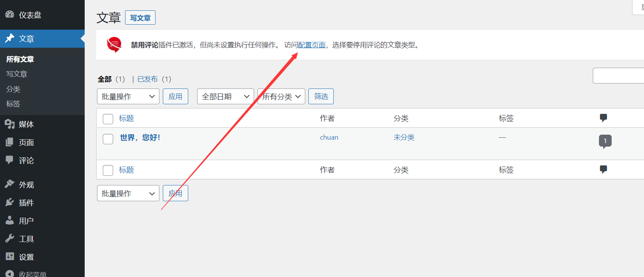
Task: Open 媒体 in the sidebar
Action: click(27, 124)
